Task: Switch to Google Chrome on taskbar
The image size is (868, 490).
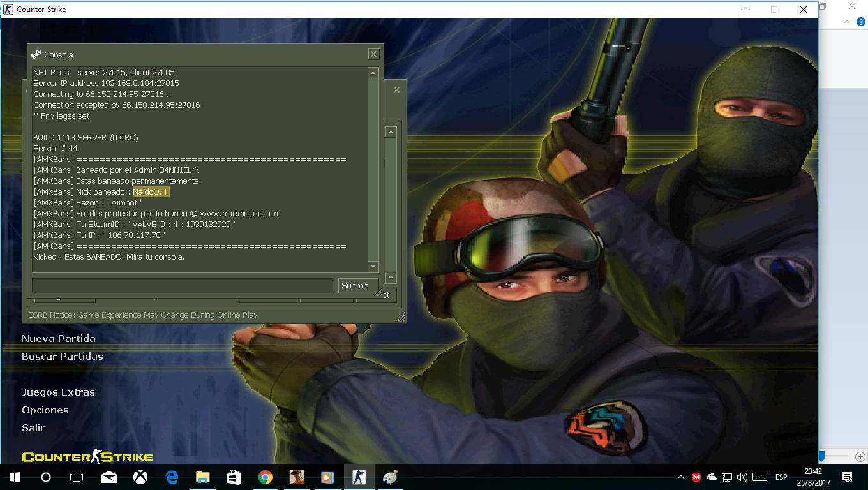Action: click(x=266, y=477)
